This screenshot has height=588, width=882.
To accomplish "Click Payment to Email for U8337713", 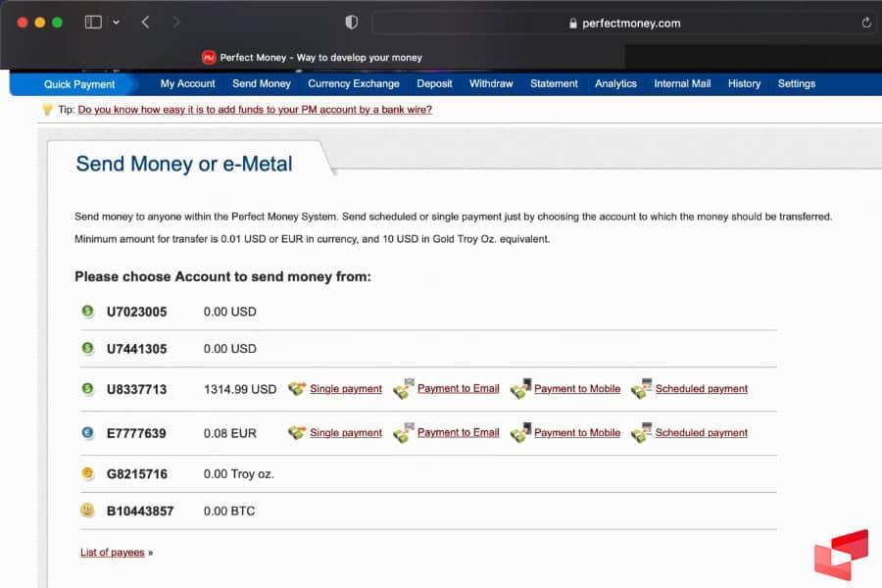I will coord(459,389).
